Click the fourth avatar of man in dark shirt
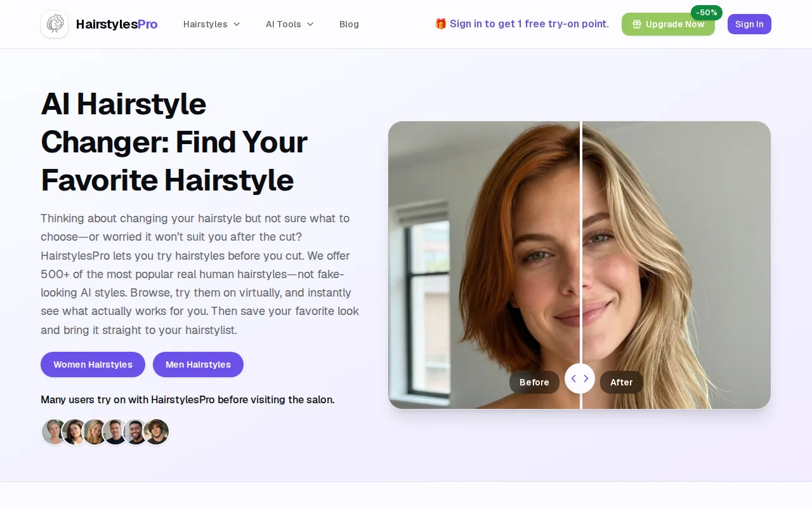 pos(115,432)
